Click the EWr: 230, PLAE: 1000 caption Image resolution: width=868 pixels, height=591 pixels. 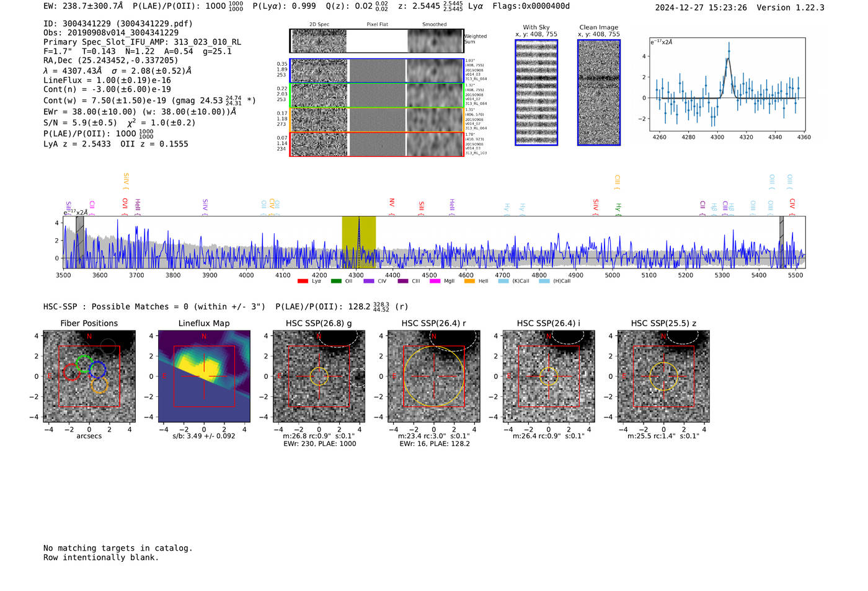pyautogui.click(x=319, y=444)
